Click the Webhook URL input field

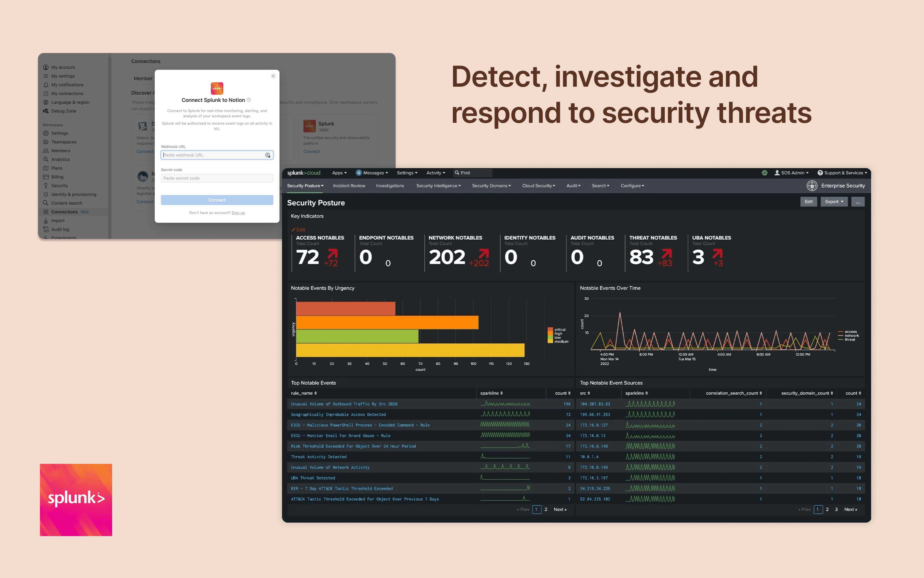tap(217, 155)
